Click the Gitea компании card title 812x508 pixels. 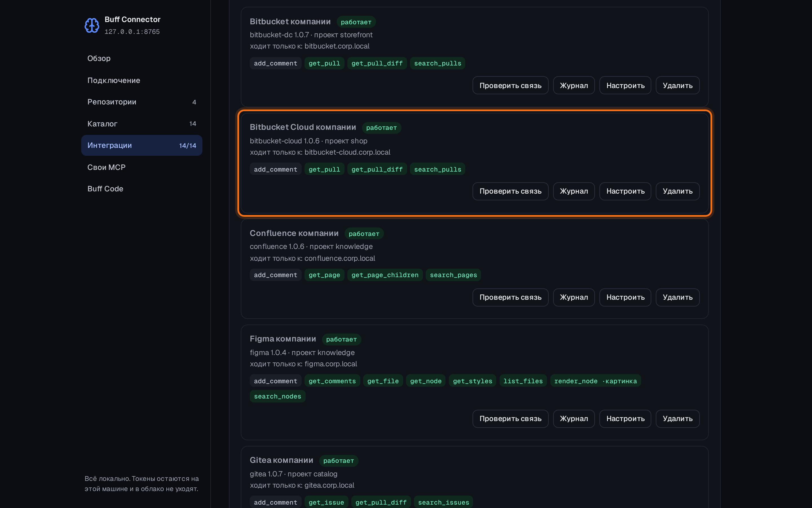[x=281, y=460]
